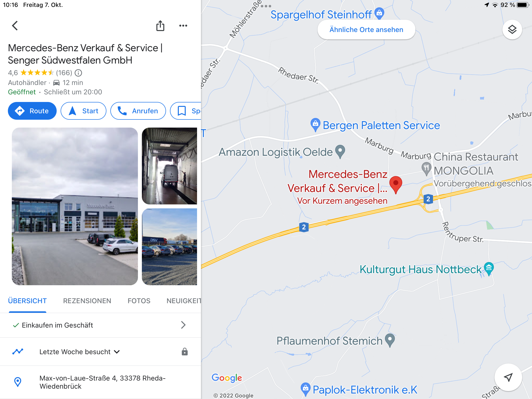
Task: Tap the Bergen Paletten Service shop marker
Action: (315, 125)
